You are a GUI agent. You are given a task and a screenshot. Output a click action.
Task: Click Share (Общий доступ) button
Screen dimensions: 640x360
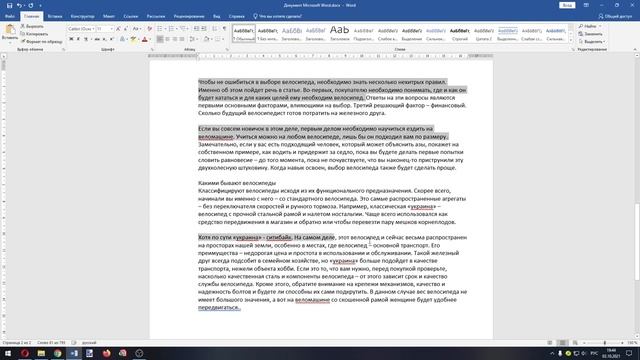click(x=615, y=16)
